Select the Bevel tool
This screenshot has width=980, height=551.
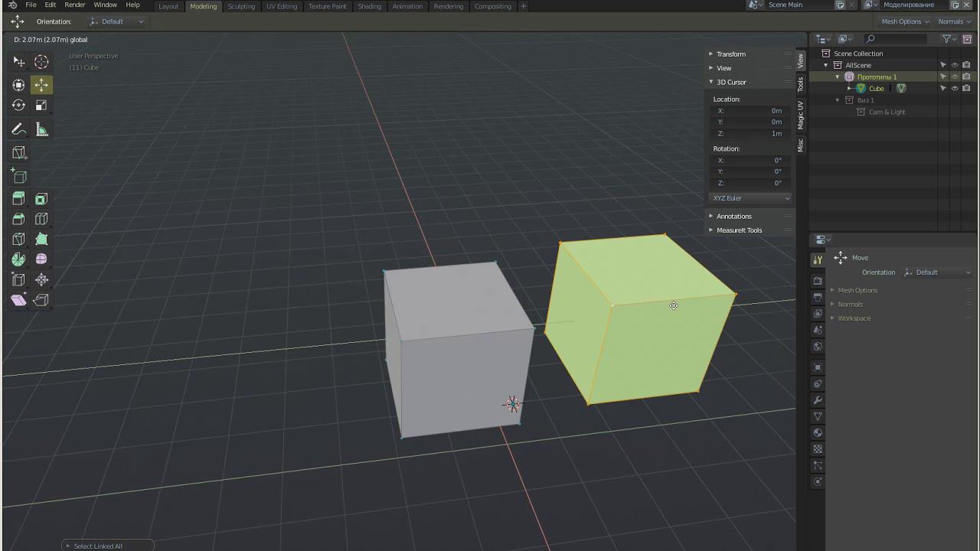pyautogui.click(x=18, y=219)
